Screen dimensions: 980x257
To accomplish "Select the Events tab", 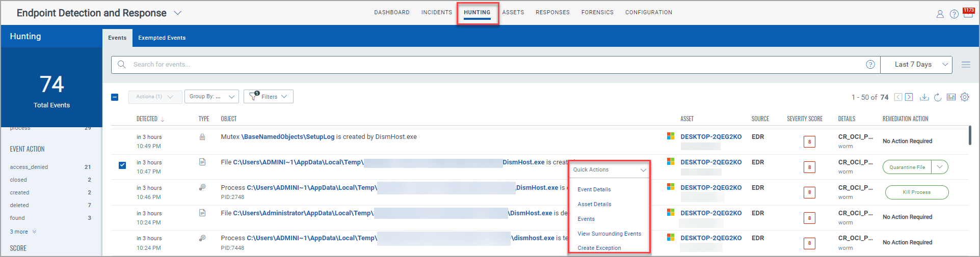I will (x=117, y=38).
